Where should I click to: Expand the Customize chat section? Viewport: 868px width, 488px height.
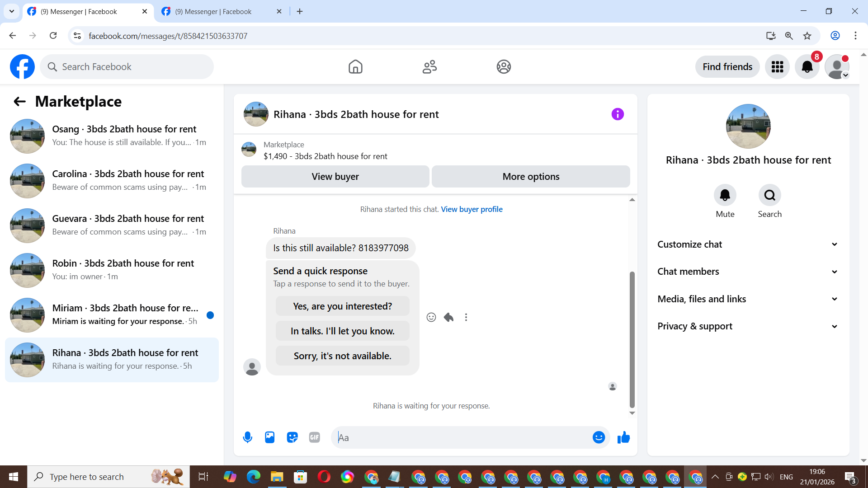(748, 244)
